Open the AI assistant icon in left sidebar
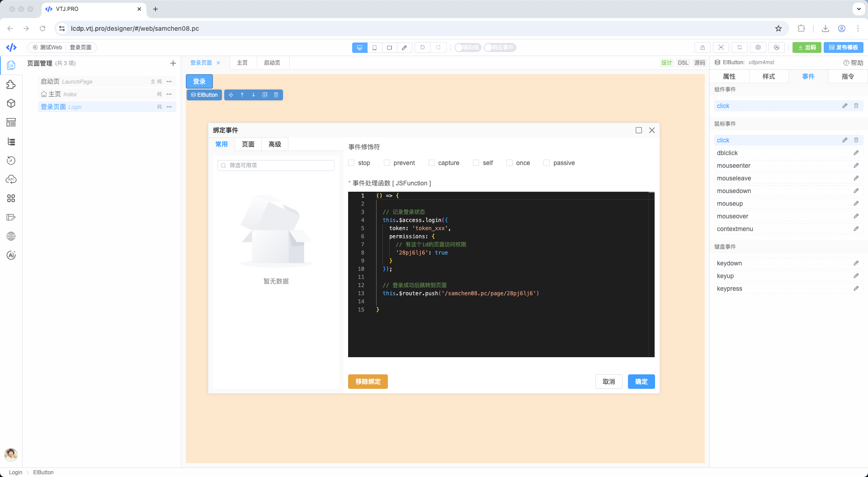 (x=11, y=255)
